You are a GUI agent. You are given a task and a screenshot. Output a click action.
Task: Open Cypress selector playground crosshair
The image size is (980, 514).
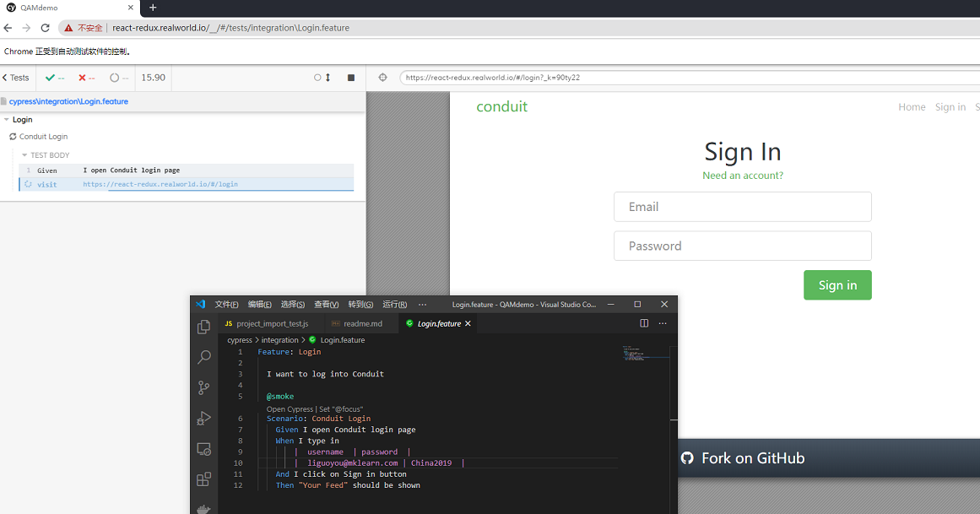(x=382, y=78)
